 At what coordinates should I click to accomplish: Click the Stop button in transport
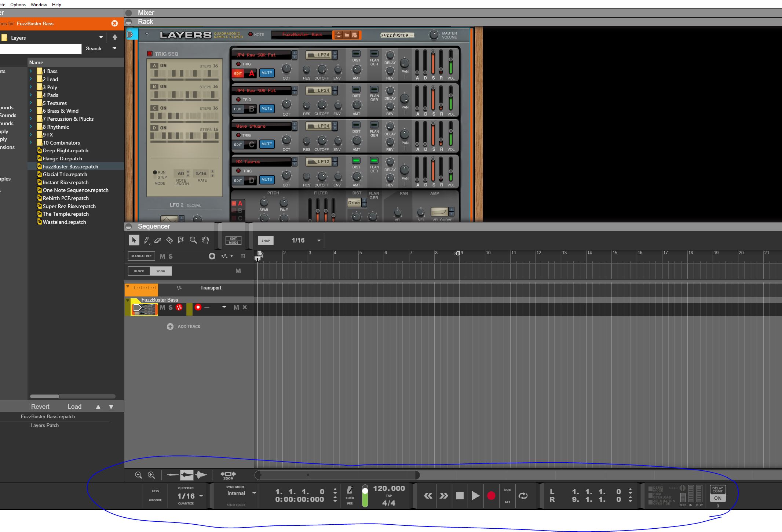[x=460, y=496]
